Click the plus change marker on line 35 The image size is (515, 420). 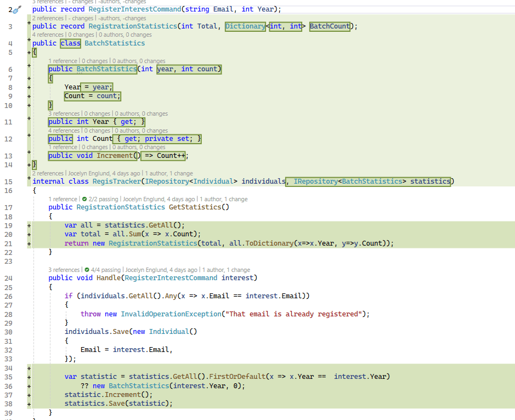click(x=29, y=377)
